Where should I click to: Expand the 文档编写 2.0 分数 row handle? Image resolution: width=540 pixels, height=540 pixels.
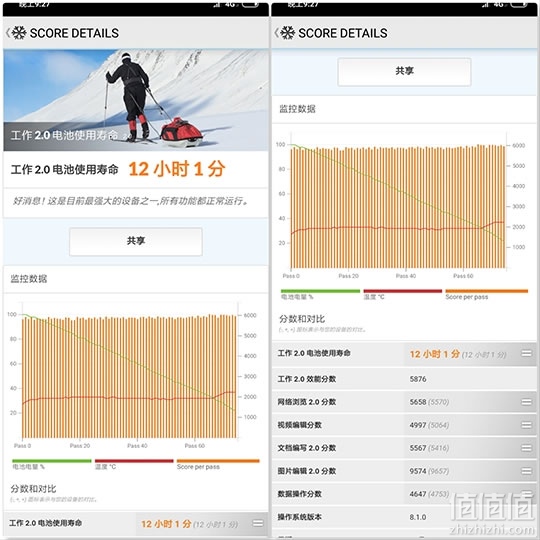point(526,448)
